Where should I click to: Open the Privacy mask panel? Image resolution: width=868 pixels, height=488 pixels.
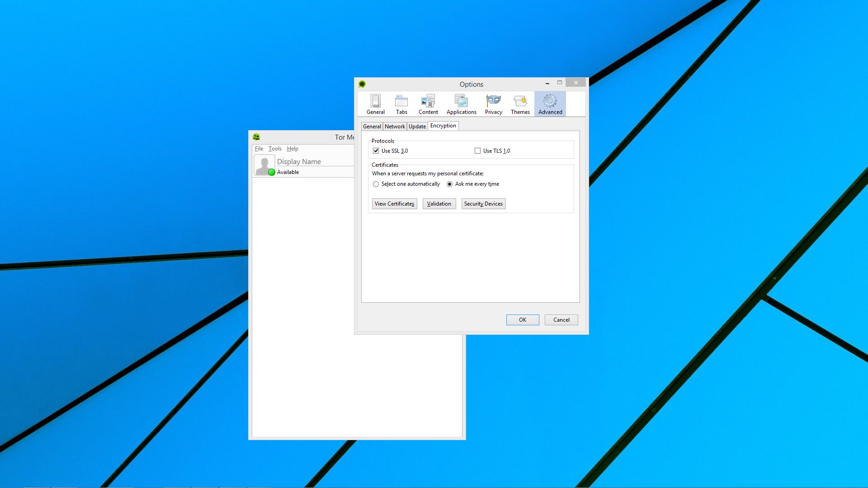coord(493,104)
